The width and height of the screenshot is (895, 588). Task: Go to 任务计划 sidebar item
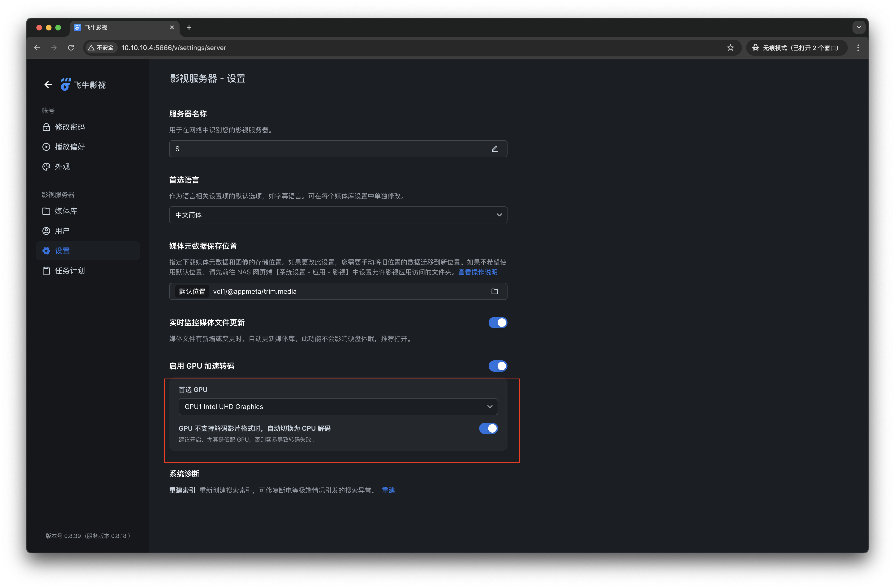coord(69,271)
